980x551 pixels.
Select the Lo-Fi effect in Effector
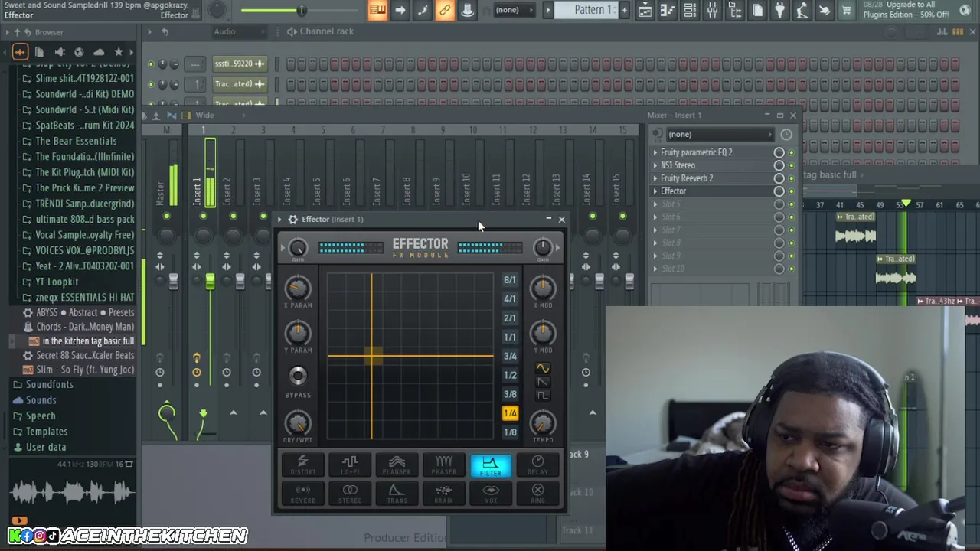[350, 465]
